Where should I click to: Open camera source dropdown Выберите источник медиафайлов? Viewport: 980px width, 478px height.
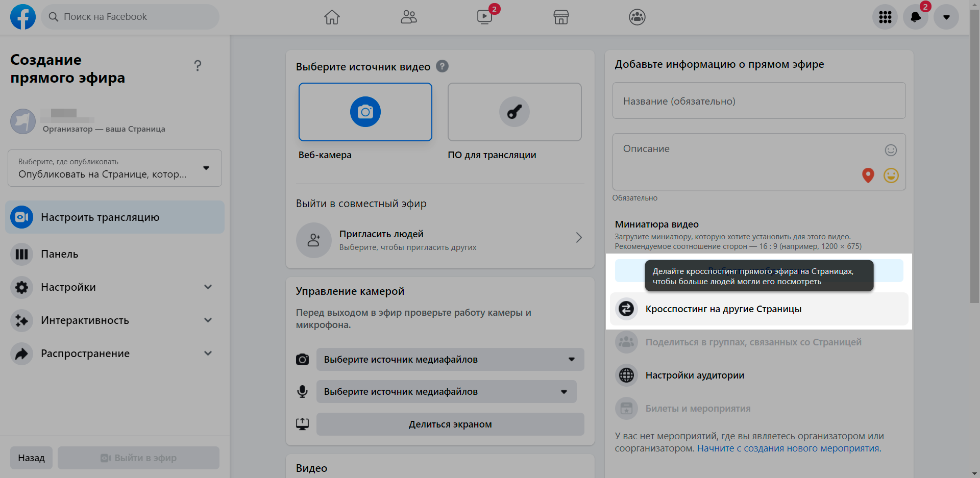(450, 360)
